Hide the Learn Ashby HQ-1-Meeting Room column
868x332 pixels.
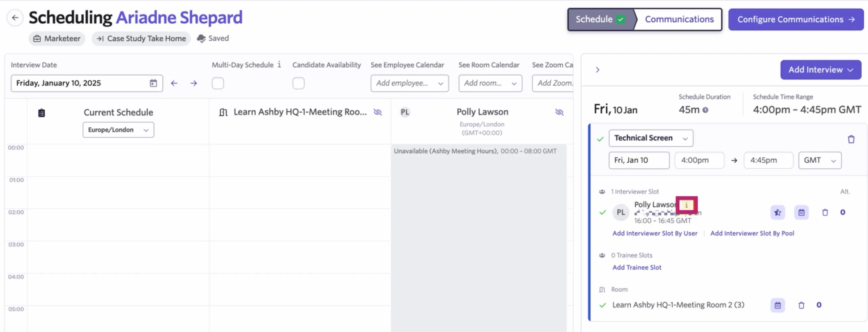point(378,112)
